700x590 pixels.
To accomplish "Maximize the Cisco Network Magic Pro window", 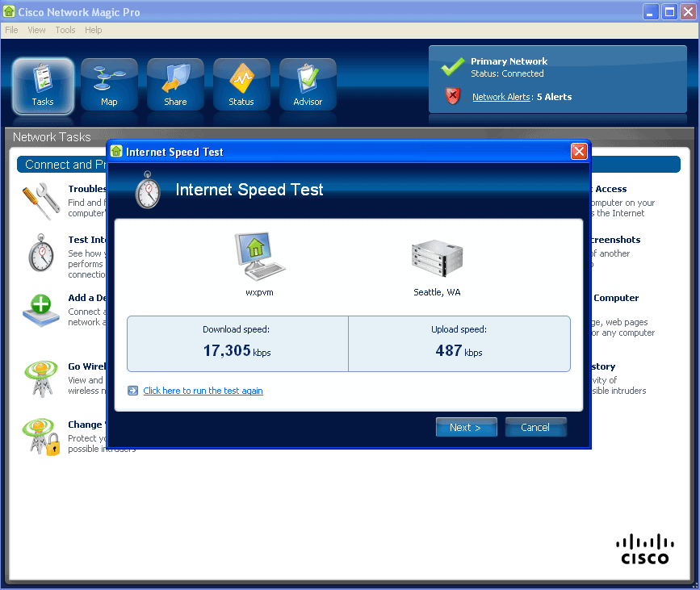I will (x=670, y=11).
